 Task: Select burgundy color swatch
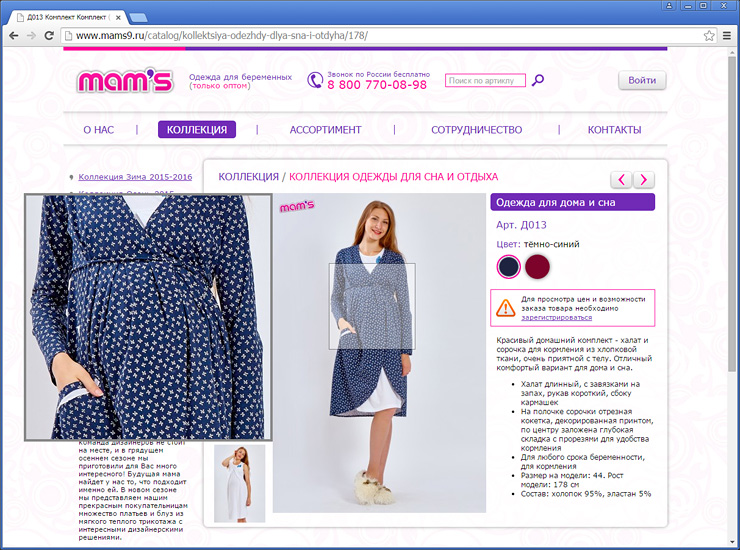[538, 266]
